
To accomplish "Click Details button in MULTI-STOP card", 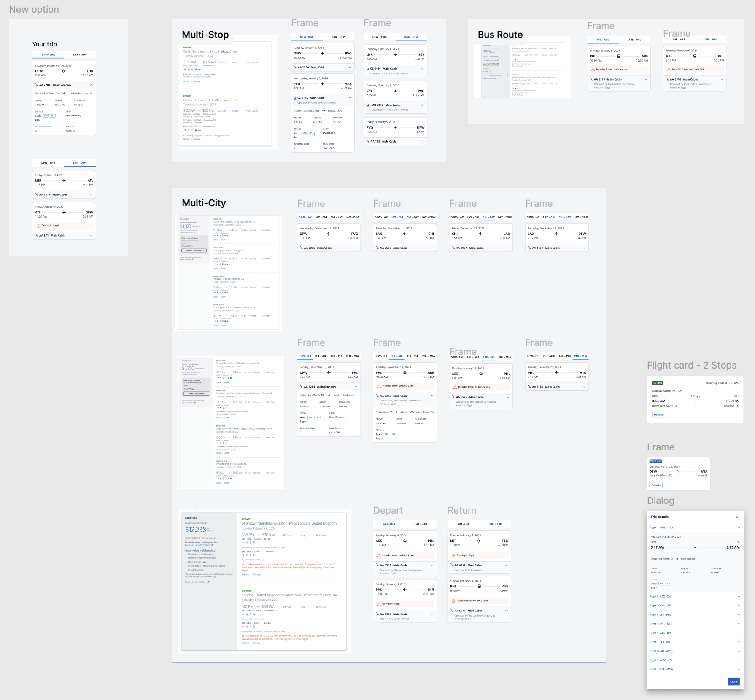I will 656,485.
